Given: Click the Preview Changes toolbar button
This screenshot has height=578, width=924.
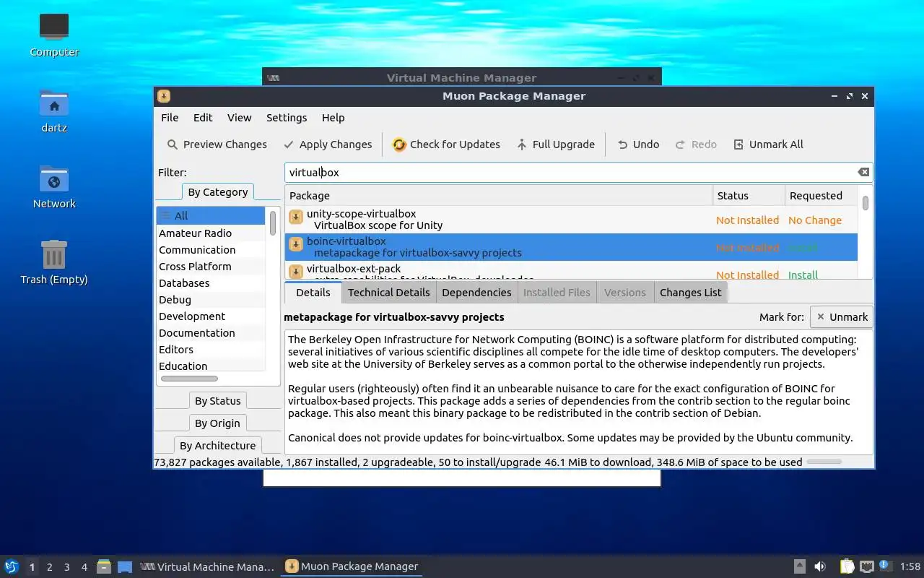Looking at the screenshot, I should click(217, 144).
